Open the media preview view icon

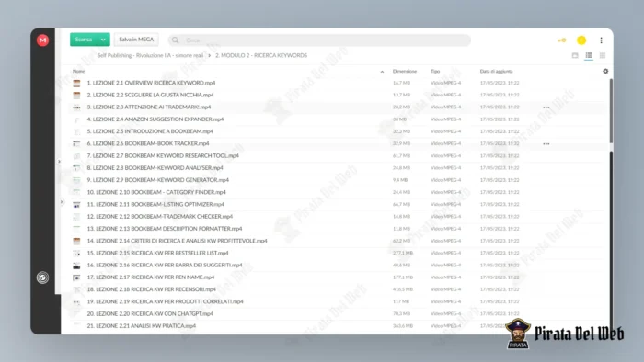pyautogui.click(x=575, y=55)
